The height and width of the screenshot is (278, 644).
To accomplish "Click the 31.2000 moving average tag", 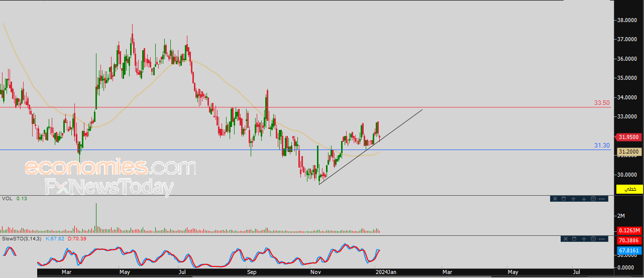I will pyautogui.click(x=630, y=151).
